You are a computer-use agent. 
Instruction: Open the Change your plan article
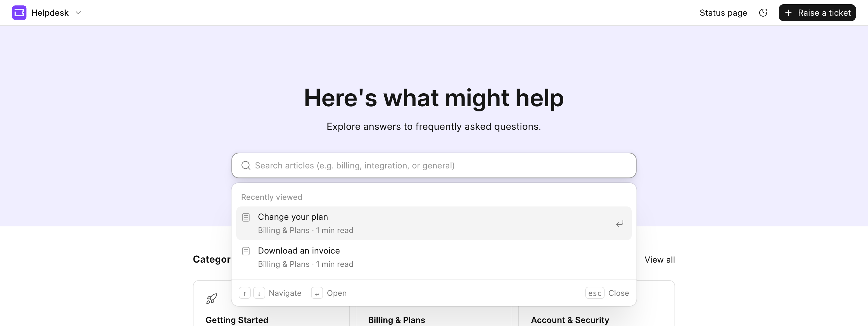tap(434, 223)
